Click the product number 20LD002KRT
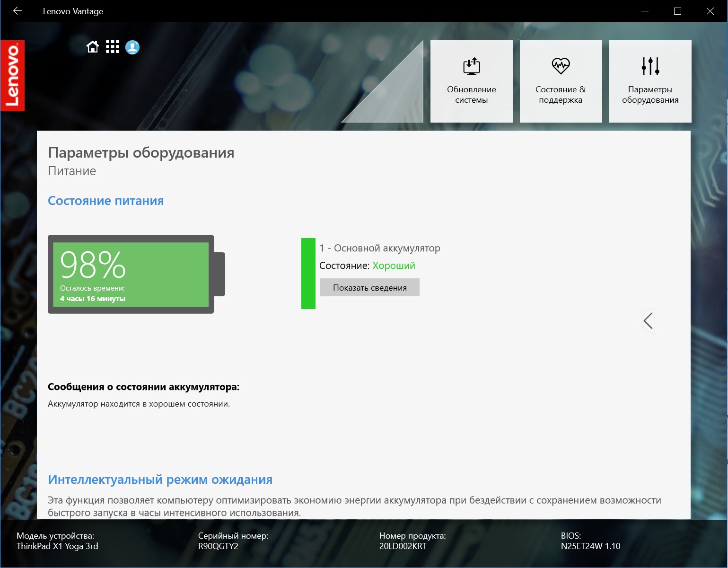 click(x=403, y=546)
